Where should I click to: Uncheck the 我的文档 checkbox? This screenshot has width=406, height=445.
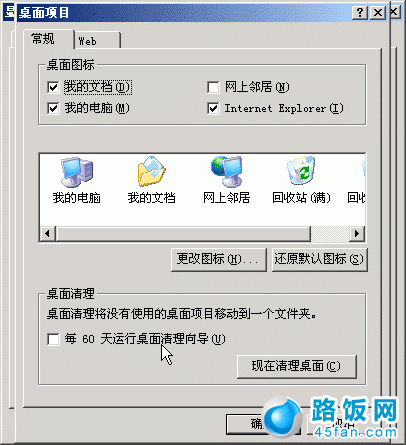point(53,87)
